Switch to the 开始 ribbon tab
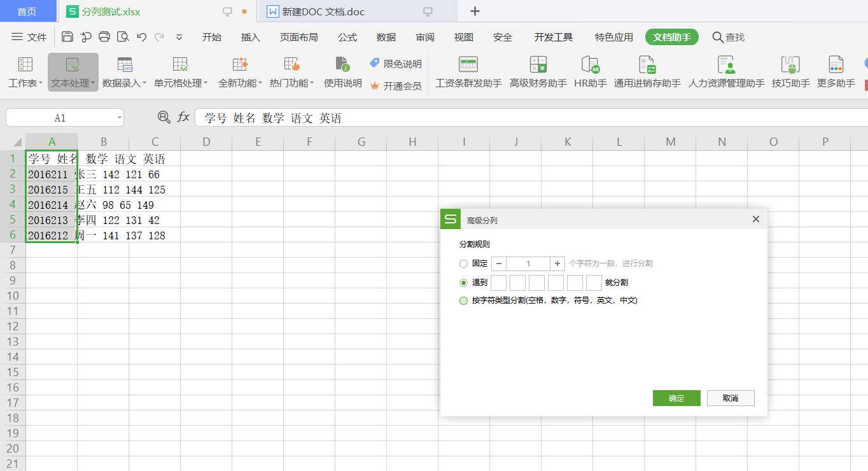868x471 pixels. (x=212, y=37)
